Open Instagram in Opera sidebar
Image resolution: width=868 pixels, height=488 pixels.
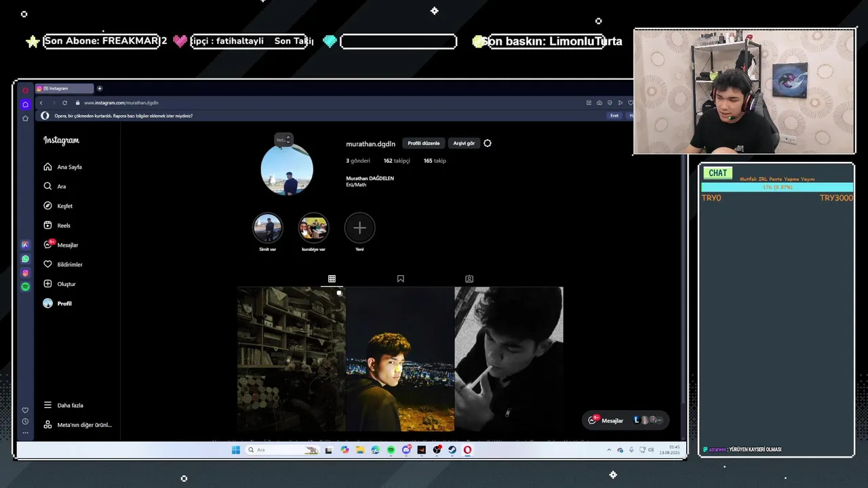click(x=25, y=273)
